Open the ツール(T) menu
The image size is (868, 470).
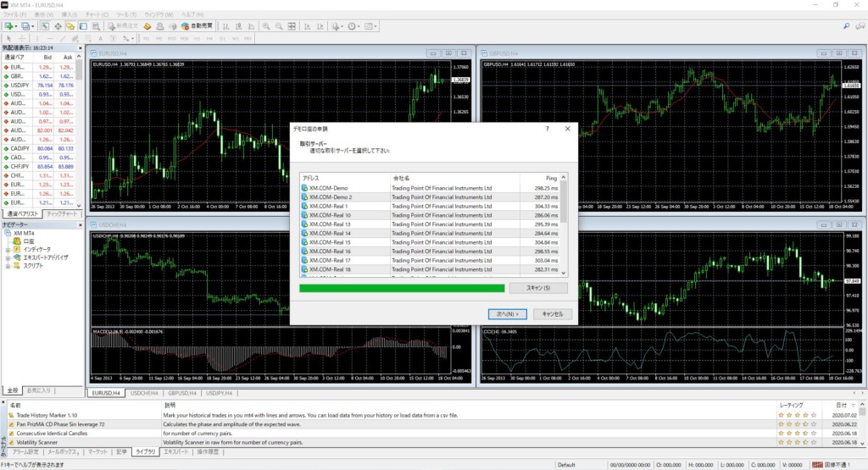click(x=127, y=14)
